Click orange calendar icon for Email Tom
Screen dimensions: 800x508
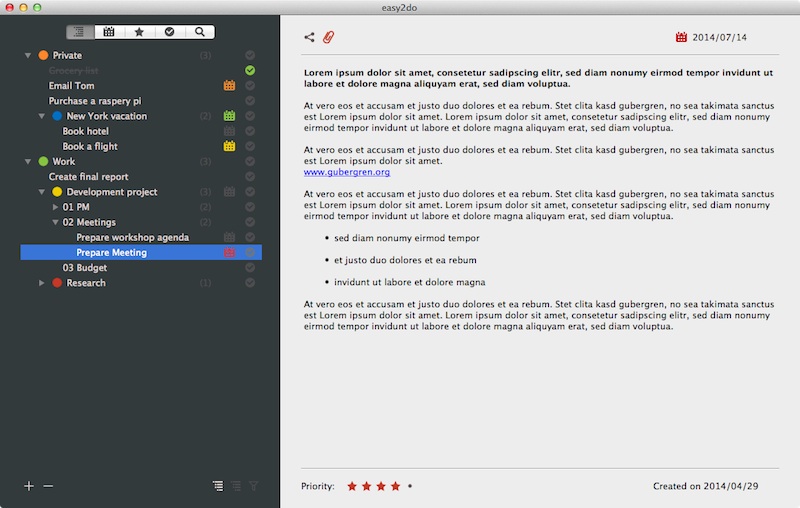[229, 86]
